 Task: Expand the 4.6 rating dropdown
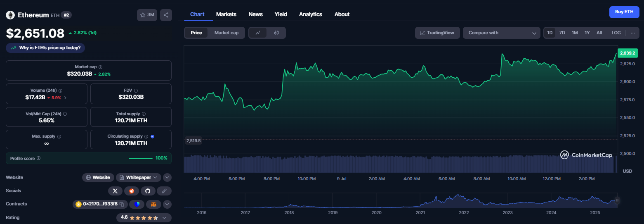(164, 217)
